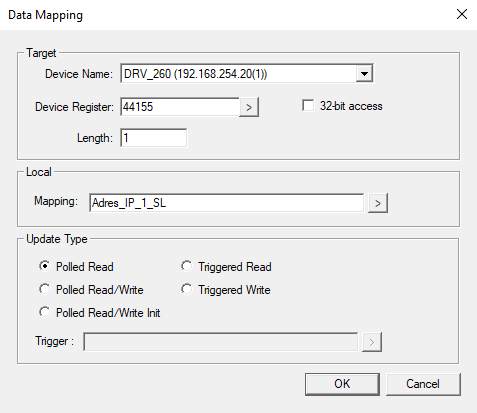Select the Triggered Read radio button
The width and height of the screenshot is (477, 413).
click(x=187, y=266)
